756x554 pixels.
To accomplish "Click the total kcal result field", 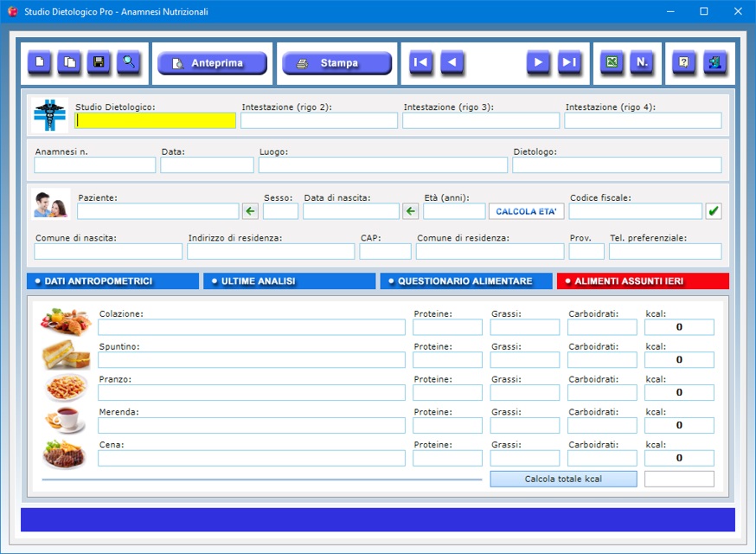I will click(679, 480).
